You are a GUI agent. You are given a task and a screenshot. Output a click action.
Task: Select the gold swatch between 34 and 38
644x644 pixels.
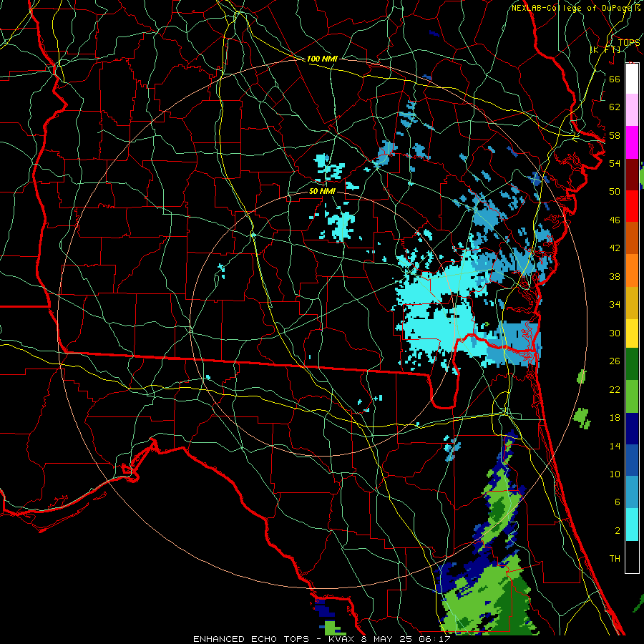pos(632,303)
